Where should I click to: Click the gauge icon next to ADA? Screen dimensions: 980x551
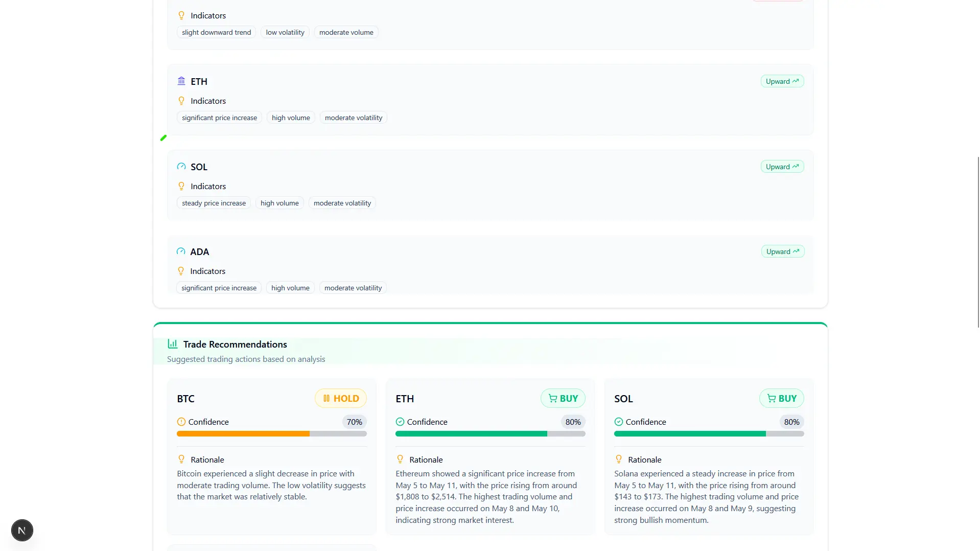pos(180,251)
